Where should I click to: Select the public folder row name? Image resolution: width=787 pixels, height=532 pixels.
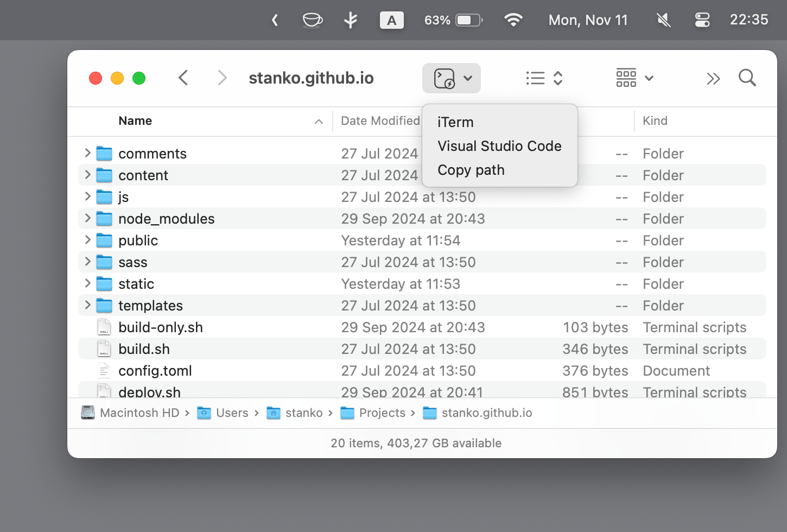(138, 240)
